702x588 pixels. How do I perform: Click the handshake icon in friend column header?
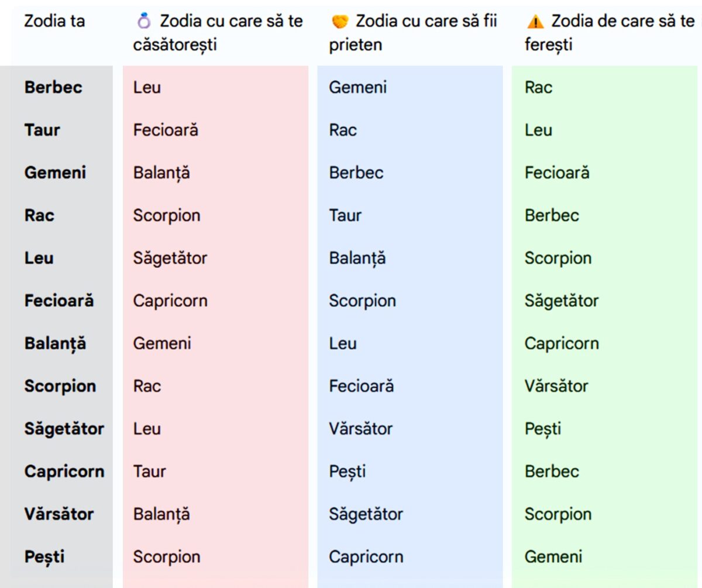[x=340, y=22]
